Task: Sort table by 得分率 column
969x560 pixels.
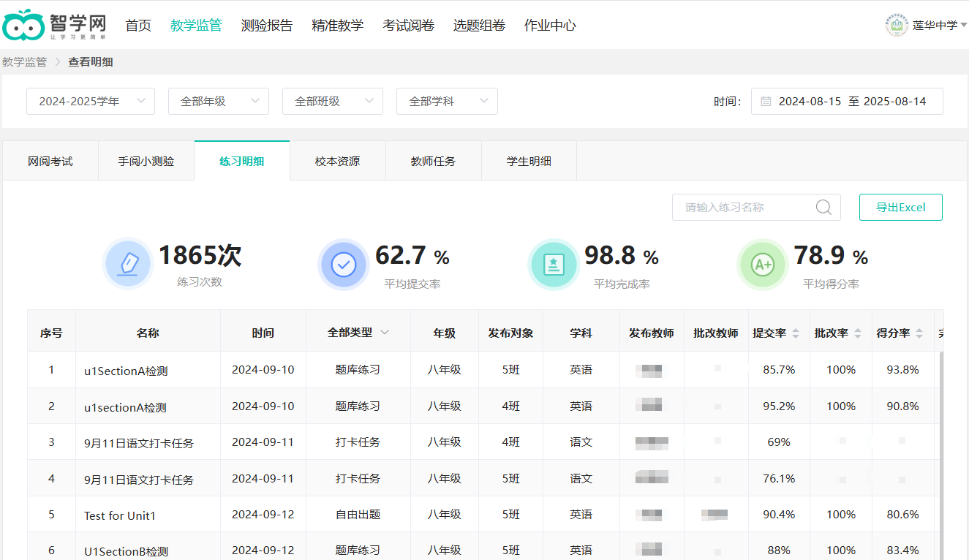Action: coord(919,333)
